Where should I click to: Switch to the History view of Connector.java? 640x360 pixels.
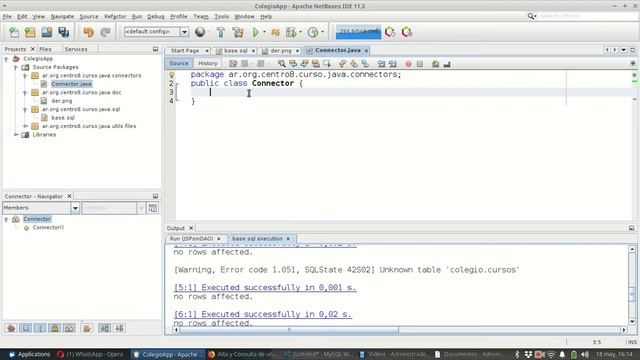click(x=208, y=63)
